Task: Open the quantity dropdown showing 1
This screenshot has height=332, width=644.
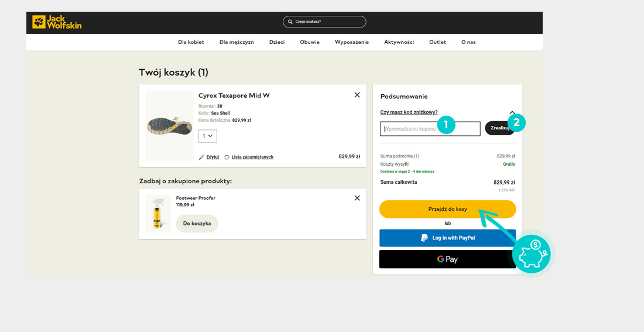Action: click(207, 136)
